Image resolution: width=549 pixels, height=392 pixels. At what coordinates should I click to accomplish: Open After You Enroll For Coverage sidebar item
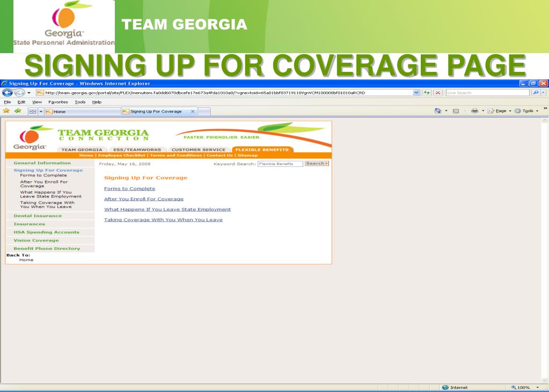pyautogui.click(x=44, y=184)
